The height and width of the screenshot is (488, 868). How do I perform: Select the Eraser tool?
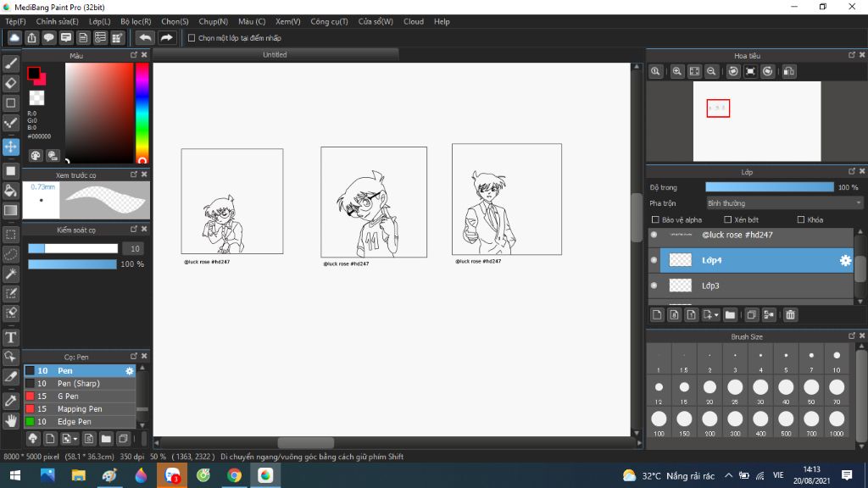pos(10,84)
